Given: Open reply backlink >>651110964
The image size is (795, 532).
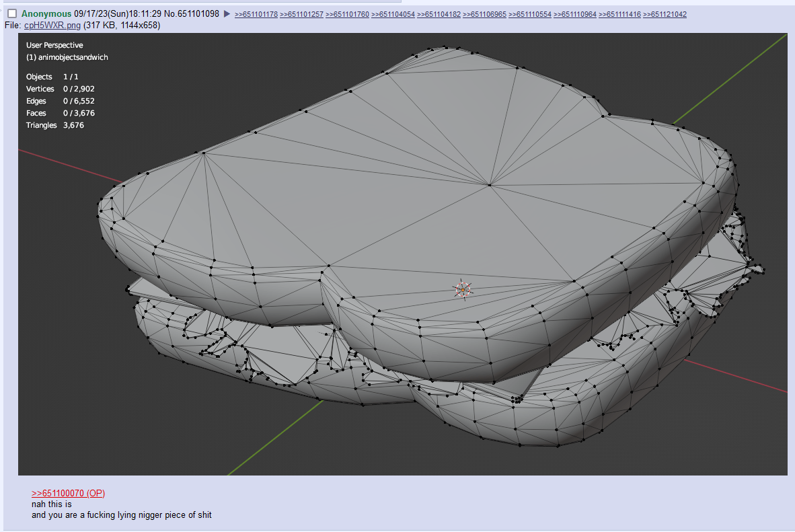Looking at the screenshot, I should (575, 15).
